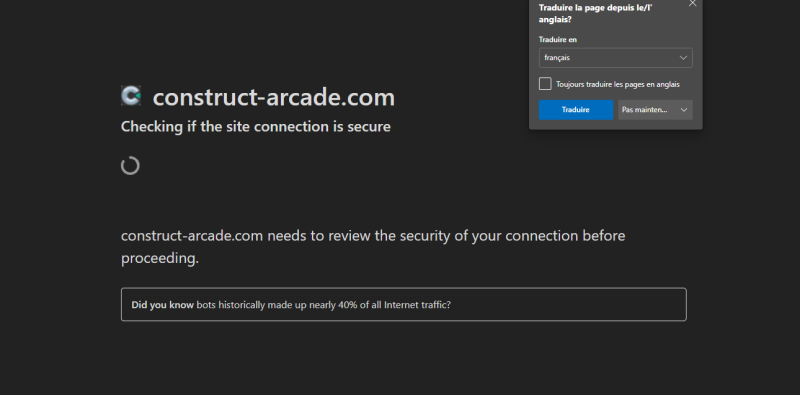Viewport: 800px width, 395px height.
Task: Click the bold Did you know text
Action: [x=162, y=305]
